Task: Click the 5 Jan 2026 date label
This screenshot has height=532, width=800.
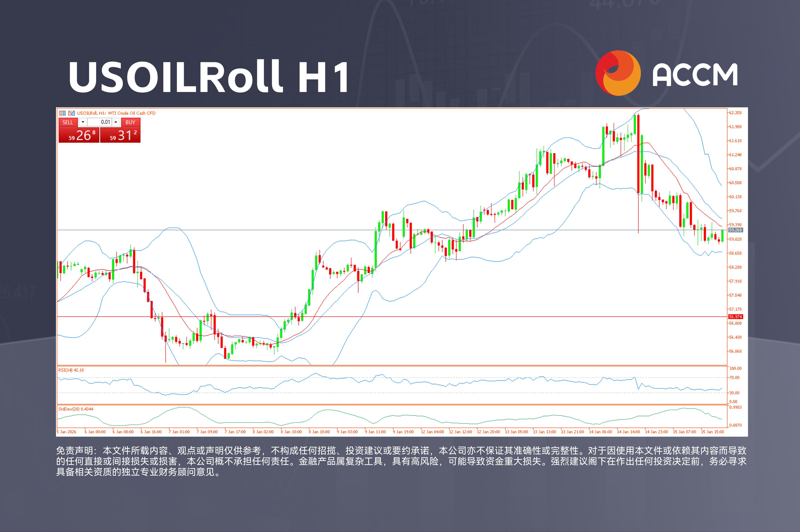Action: (x=66, y=432)
